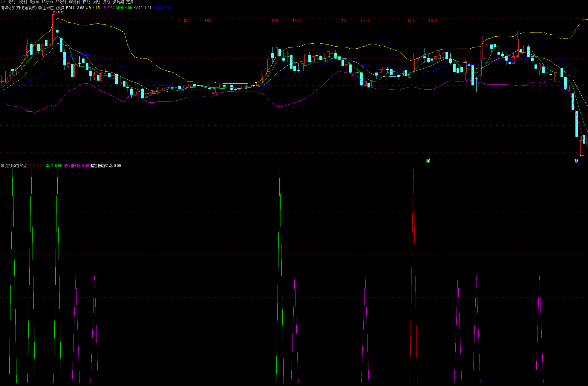This screenshot has height=386, width=588.
Task: Select the 1分钟 period tab
Action: click(x=23, y=2)
